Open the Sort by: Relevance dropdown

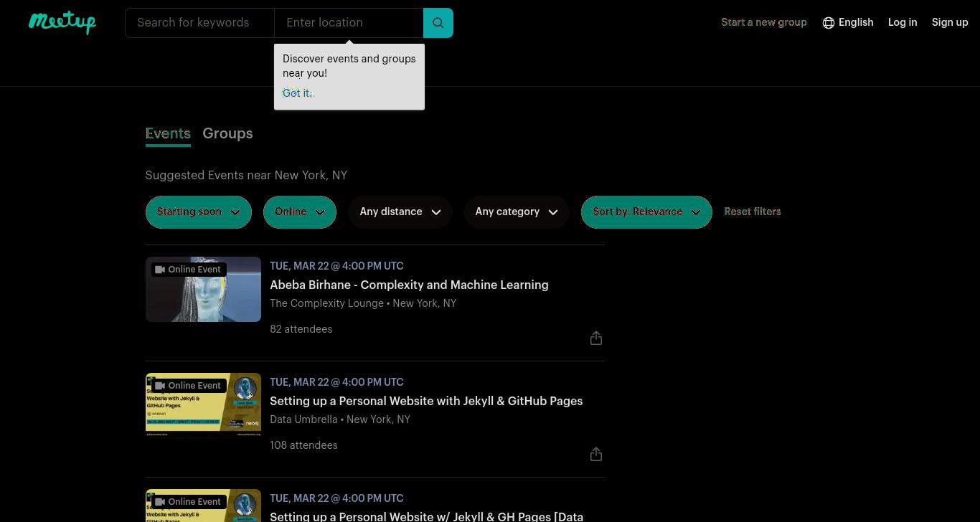646,212
